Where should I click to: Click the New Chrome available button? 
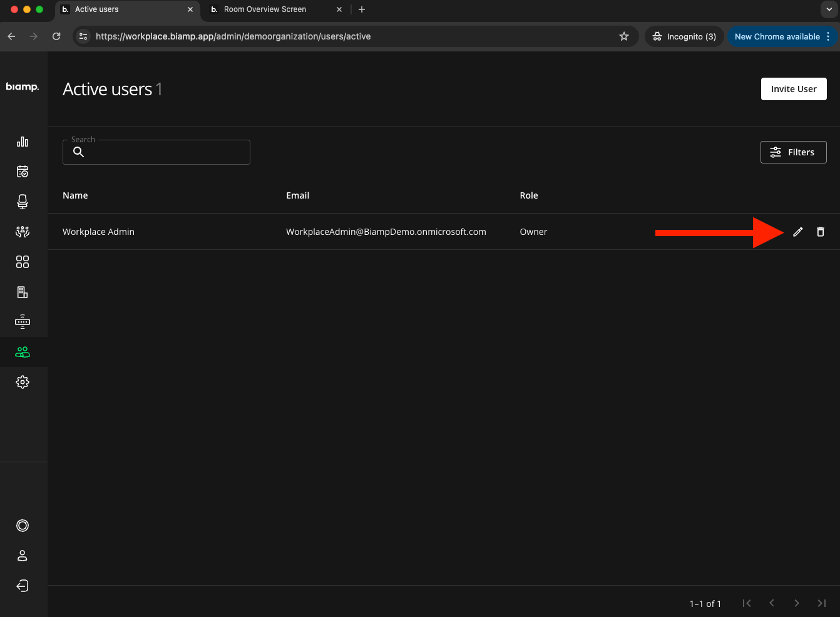[x=782, y=36]
